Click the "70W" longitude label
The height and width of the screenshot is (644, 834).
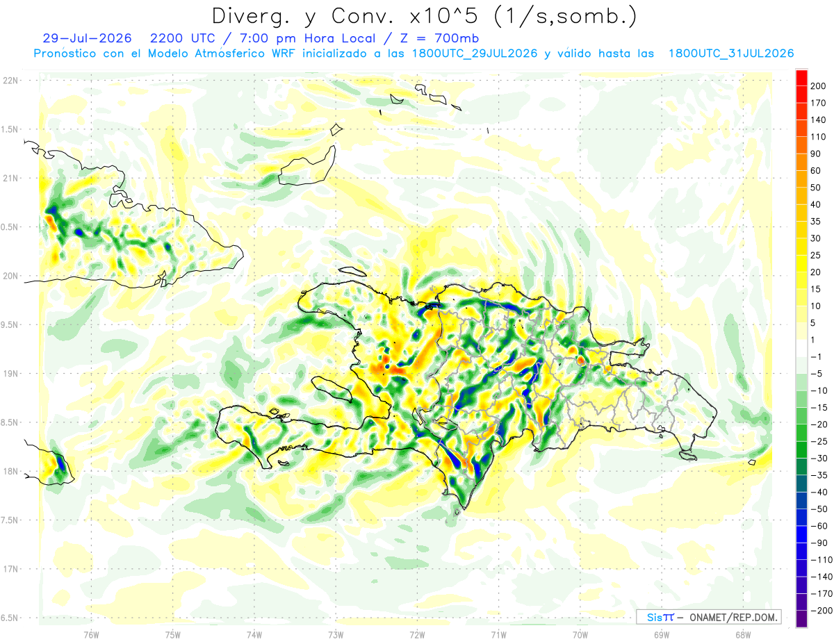[x=580, y=634]
